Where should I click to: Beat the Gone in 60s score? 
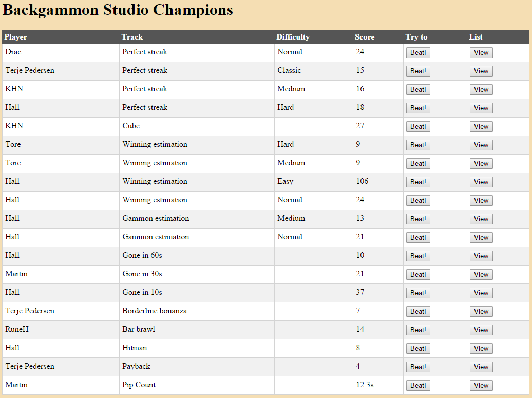pyautogui.click(x=418, y=256)
